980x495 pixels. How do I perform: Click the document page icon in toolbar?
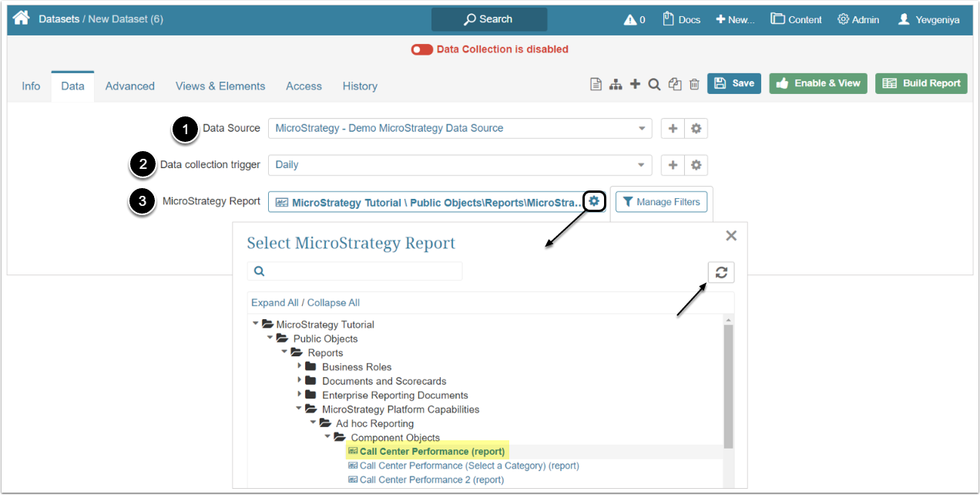coord(596,84)
